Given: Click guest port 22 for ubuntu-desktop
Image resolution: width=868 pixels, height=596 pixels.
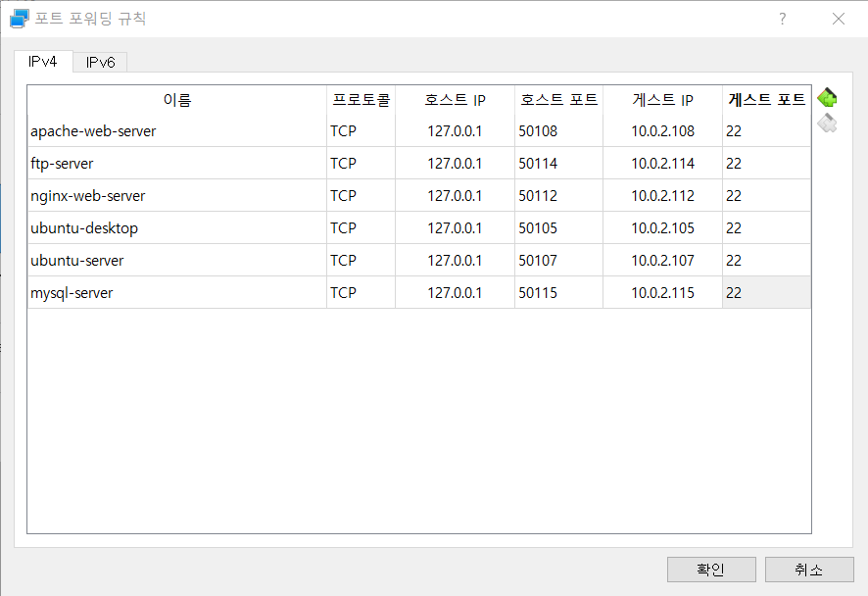Looking at the screenshot, I should 767,227.
